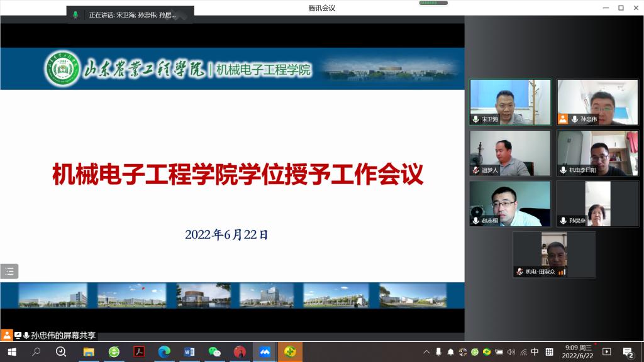Click the 9:09 clock and date
The width and height of the screenshot is (644, 362).
[577, 352]
